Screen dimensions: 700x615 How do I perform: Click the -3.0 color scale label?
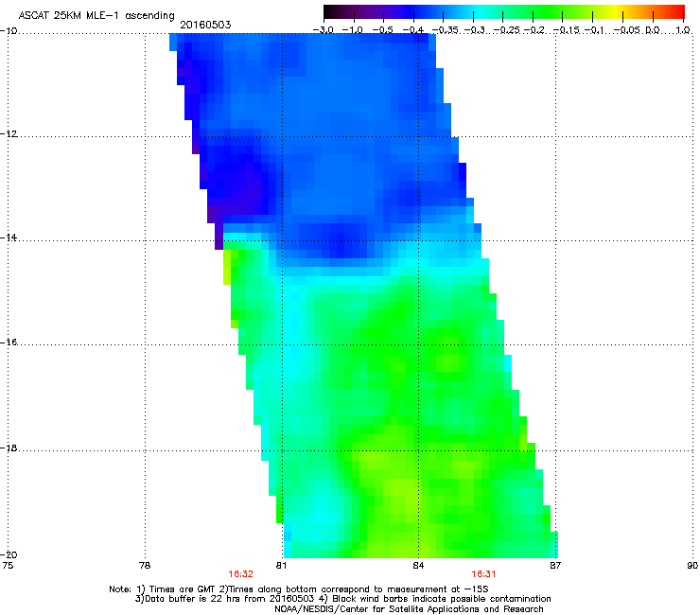coord(323,30)
